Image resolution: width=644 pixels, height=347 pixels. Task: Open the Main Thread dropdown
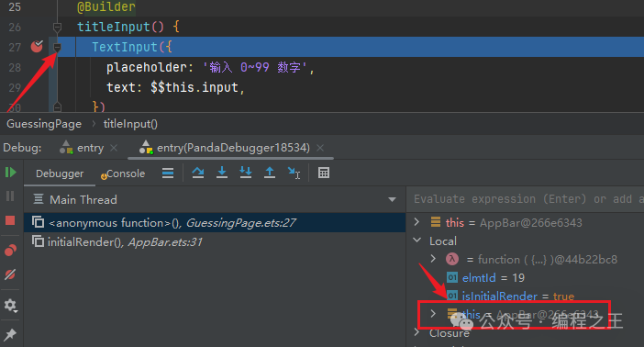point(393,199)
